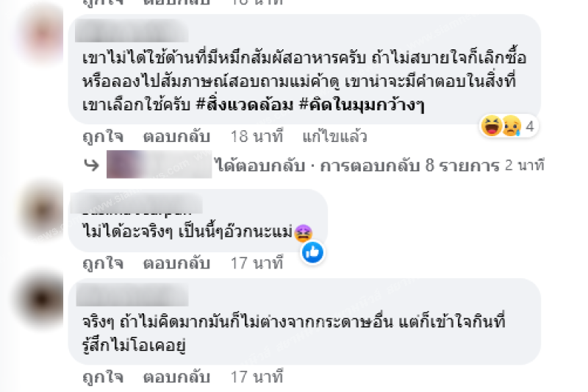
Task: Click the crying reaction emoji on first comment
Action: (512, 126)
